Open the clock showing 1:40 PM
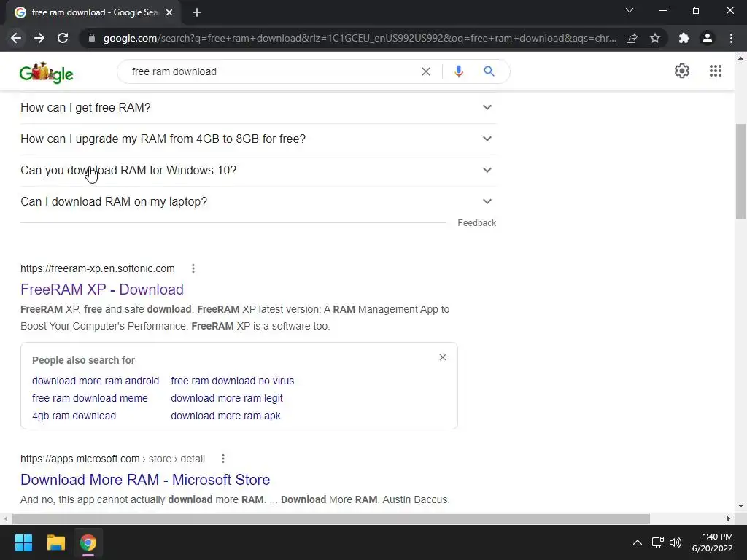The image size is (747, 560). click(x=713, y=542)
